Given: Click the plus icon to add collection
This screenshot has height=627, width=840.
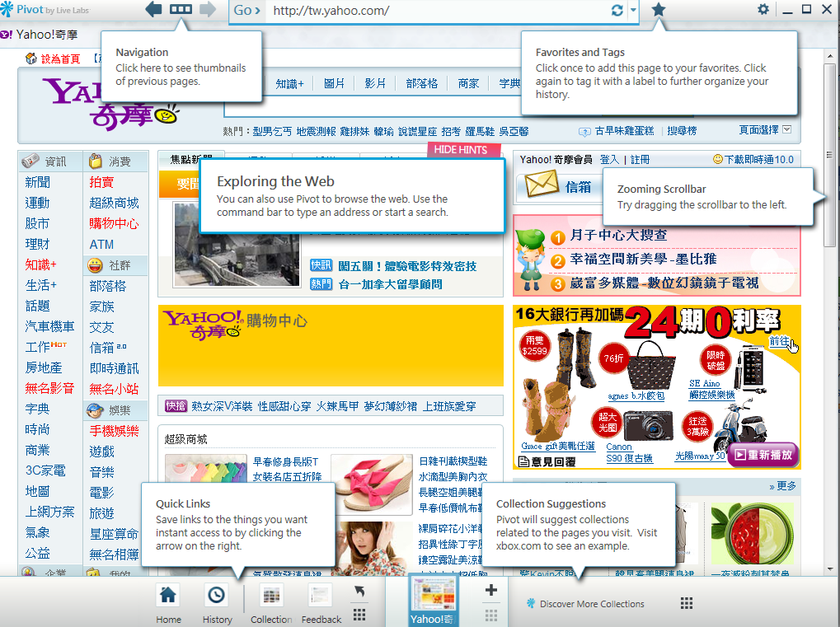Looking at the screenshot, I should [490, 590].
